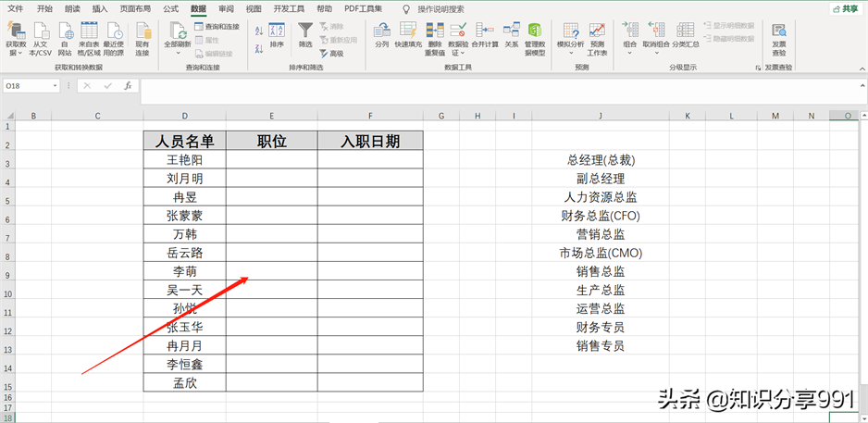Viewport: 868px width, 423px height.
Task: Expand the 模拟分析 what-if dropdown
Action: [x=570, y=53]
